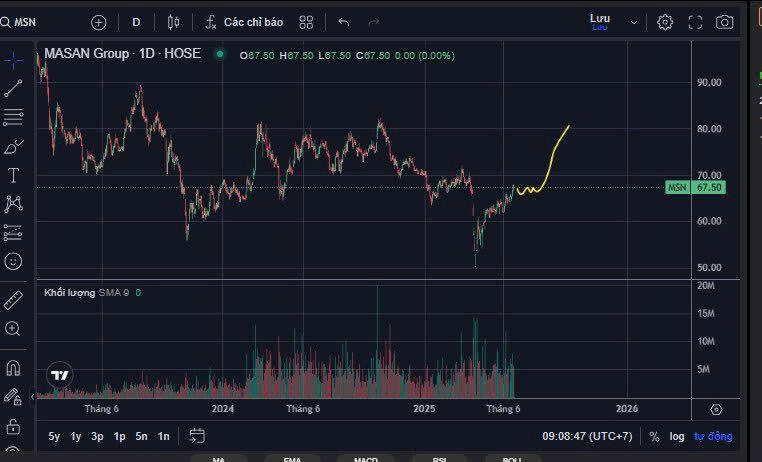Select the brush drawing tool
This screenshot has height=462, width=762.
[13, 146]
